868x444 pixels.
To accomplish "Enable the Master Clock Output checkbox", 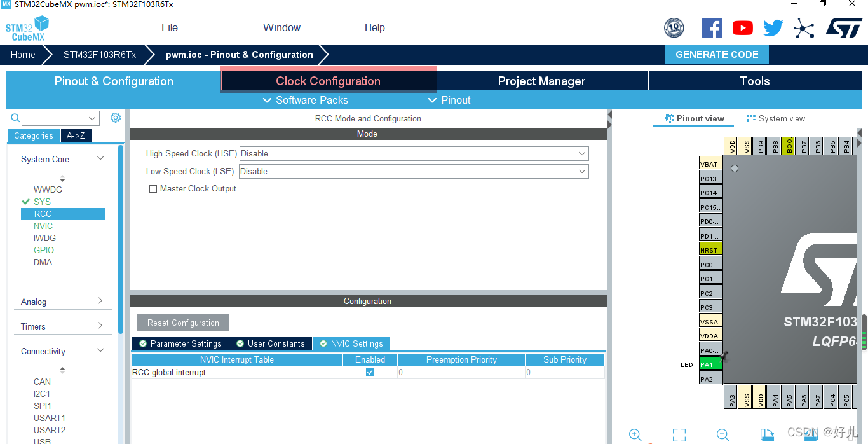I will [153, 189].
